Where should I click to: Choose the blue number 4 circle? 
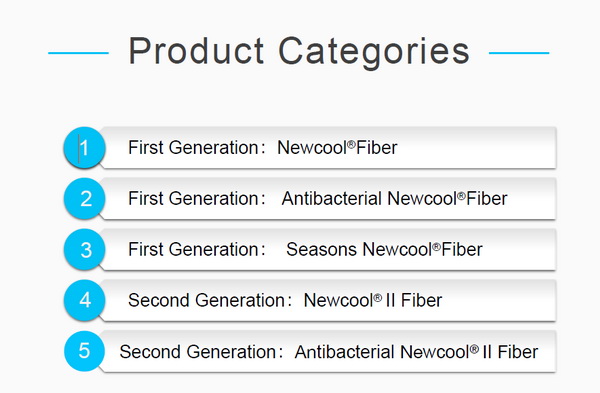click(84, 300)
